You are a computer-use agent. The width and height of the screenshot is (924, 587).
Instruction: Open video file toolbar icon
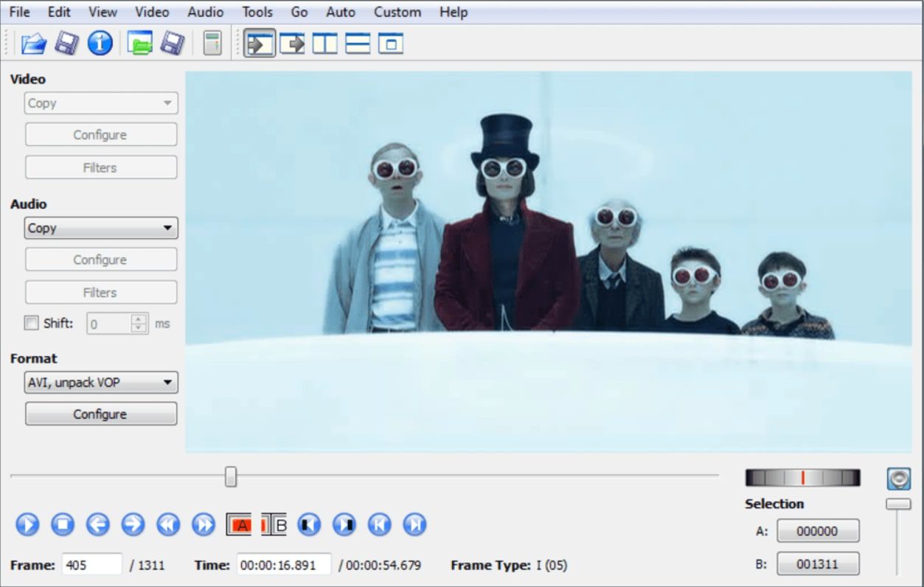(34, 44)
